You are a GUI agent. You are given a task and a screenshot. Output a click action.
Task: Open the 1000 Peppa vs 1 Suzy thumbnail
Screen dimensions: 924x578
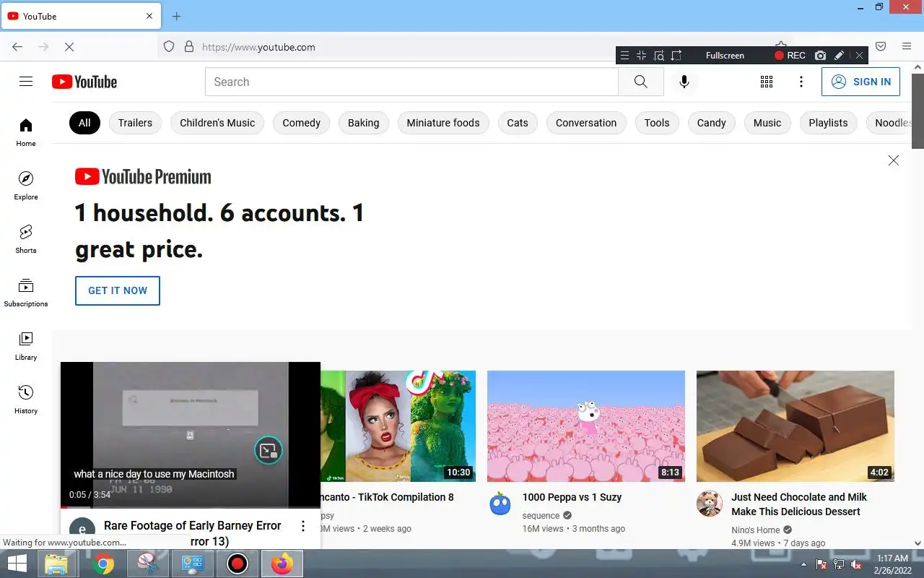(586, 426)
